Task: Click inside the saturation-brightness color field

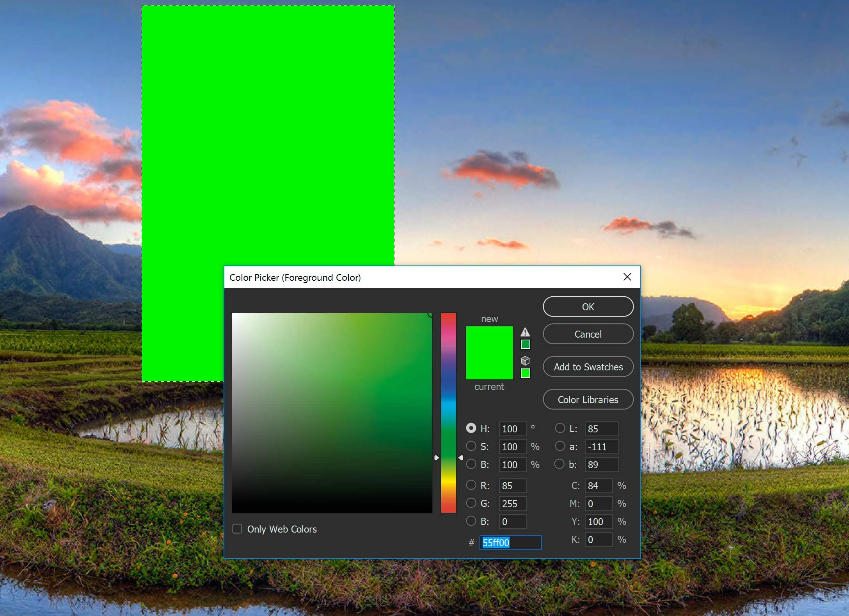Action: (x=332, y=412)
